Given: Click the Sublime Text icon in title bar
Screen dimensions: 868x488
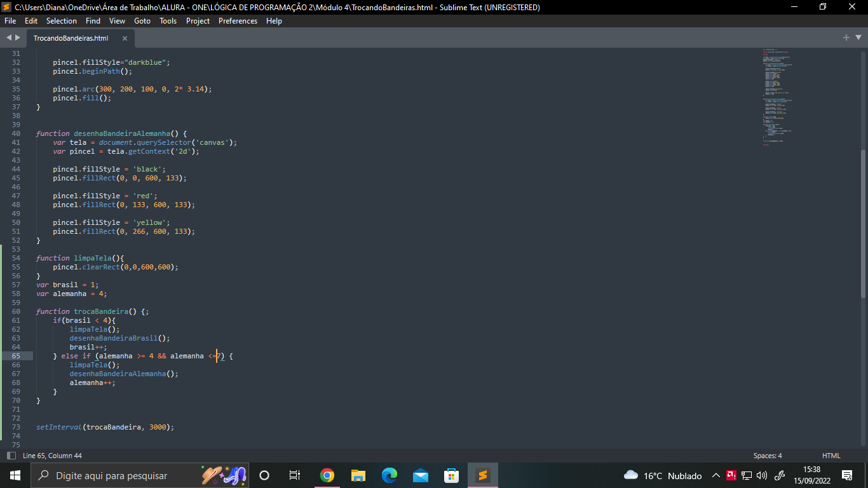Looking at the screenshot, I should pos(7,7).
